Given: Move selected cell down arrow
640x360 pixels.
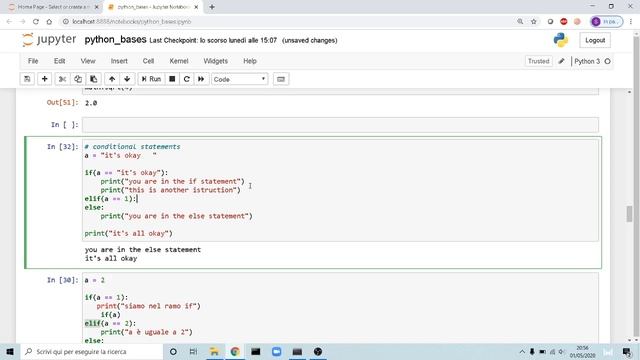Looking at the screenshot, I should point(127,79).
